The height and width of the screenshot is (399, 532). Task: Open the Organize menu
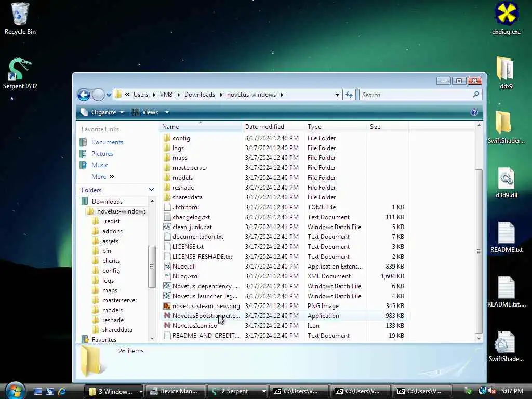pos(102,112)
